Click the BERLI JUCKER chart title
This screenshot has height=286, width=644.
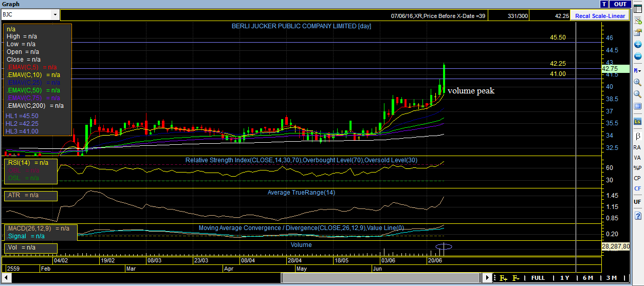(x=301, y=26)
